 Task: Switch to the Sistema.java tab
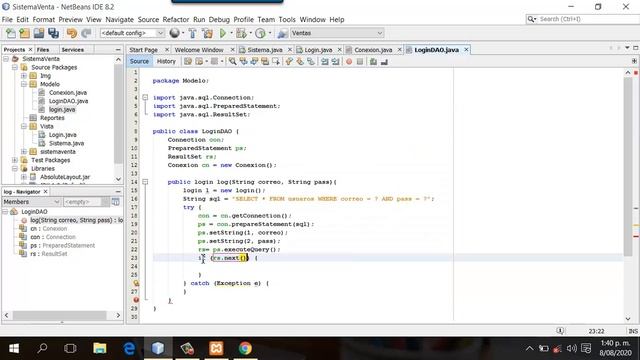264,50
